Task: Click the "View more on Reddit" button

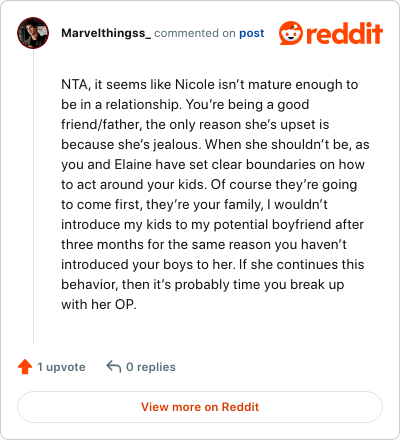Action: pyautogui.click(x=200, y=407)
